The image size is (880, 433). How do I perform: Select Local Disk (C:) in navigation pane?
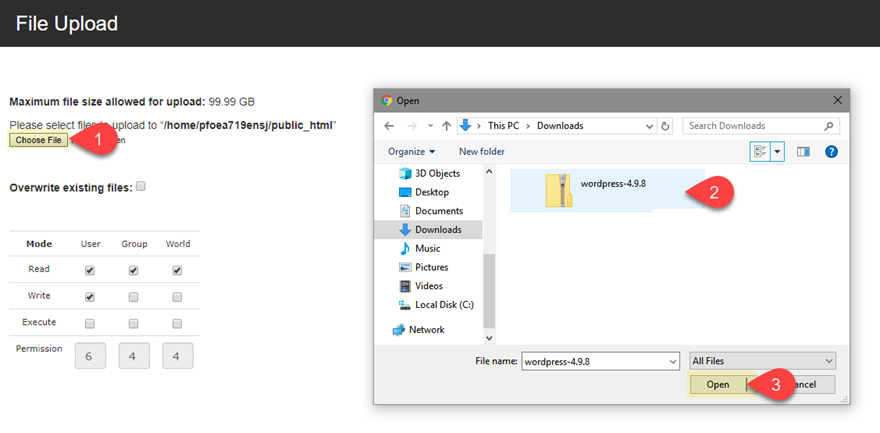[x=436, y=305]
